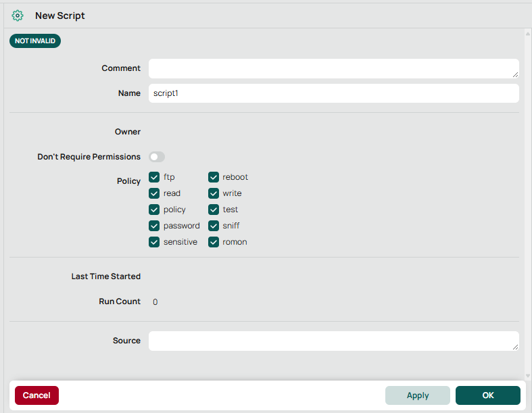Uncheck the reboot policy checkbox
Image resolution: width=532 pixels, height=413 pixels.
pyautogui.click(x=214, y=177)
